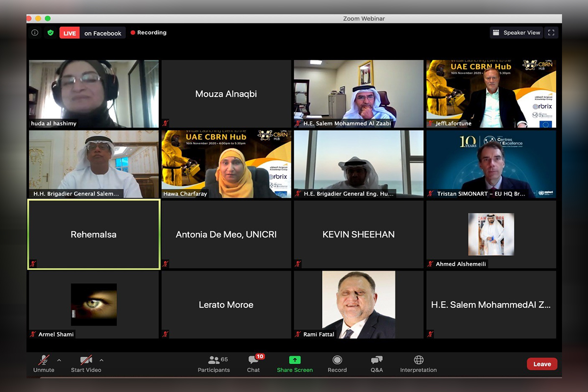Viewport: 588px width, 392px height.
Task: Click the muted mic icon beside JeffLafortune
Action: pos(430,123)
